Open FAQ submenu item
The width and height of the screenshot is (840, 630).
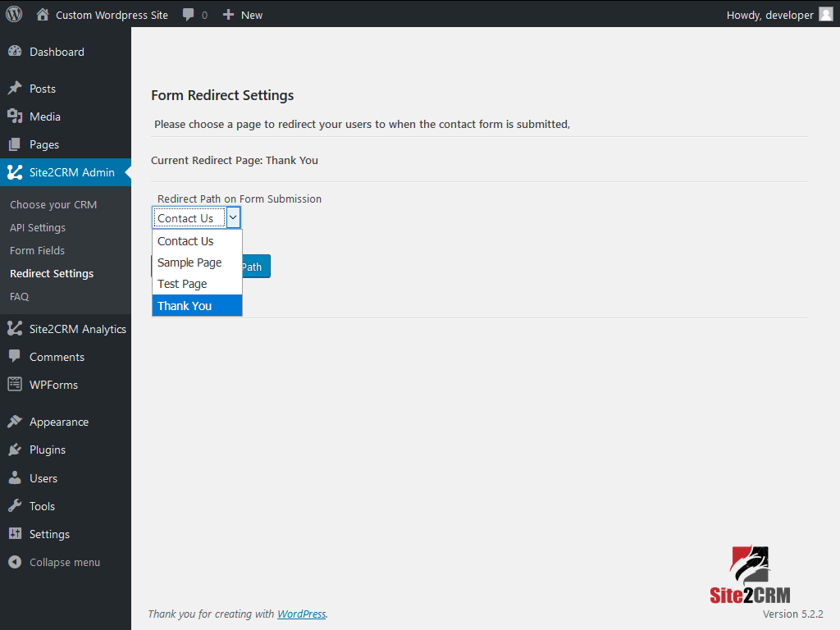click(x=20, y=296)
